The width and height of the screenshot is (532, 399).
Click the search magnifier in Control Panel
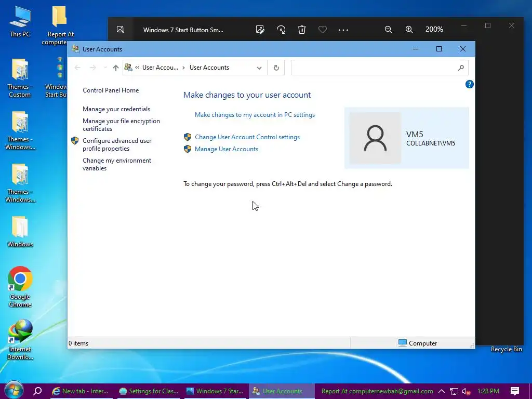(461, 68)
